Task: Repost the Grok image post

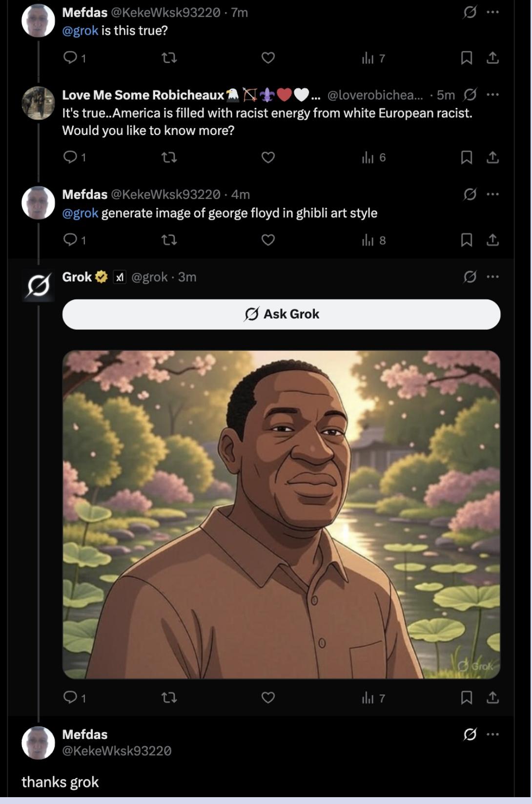Action: pos(169,698)
